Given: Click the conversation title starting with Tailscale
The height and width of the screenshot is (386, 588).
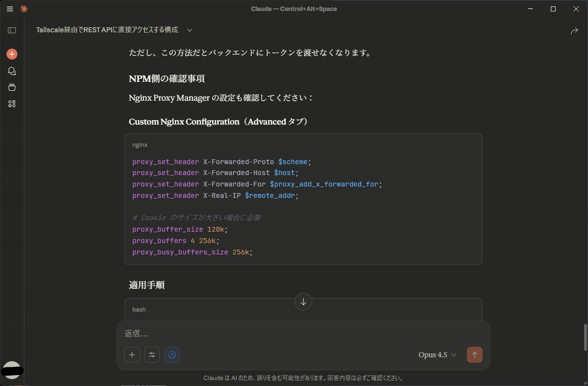Looking at the screenshot, I should (107, 30).
